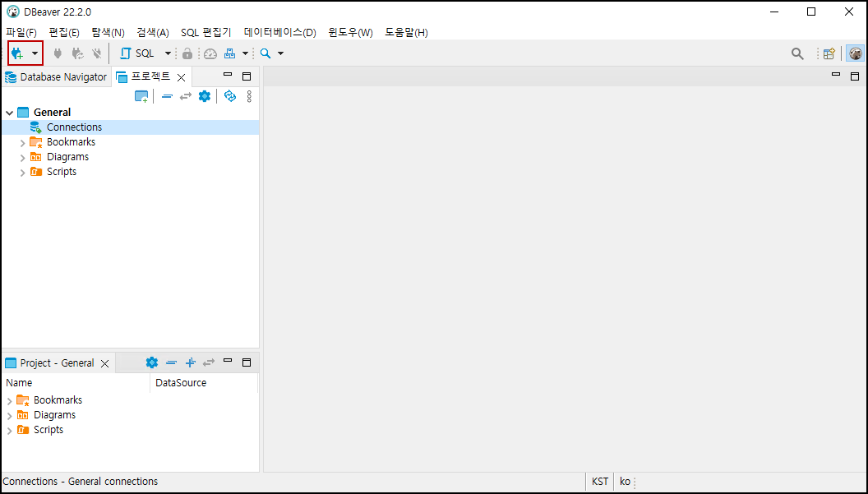Screen dimensions: 868x494
Task: Maximize the 프로젝트 panel view
Action: pyautogui.click(x=247, y=76)
